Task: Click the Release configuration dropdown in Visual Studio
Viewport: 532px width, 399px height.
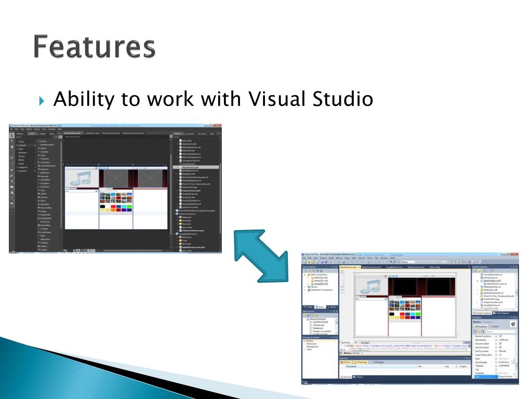Action: click(408, 262)
